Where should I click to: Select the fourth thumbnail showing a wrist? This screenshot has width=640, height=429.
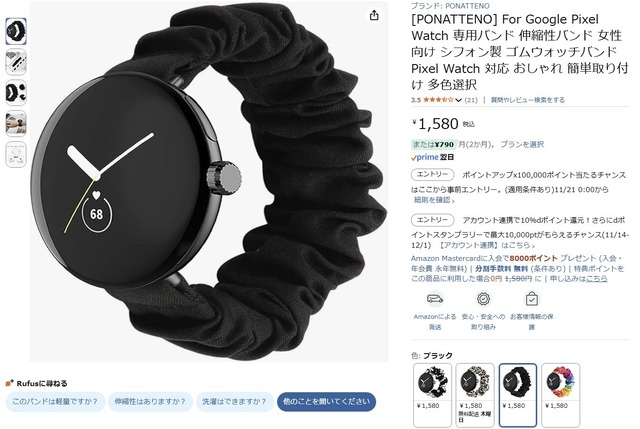tap(16, 123)
